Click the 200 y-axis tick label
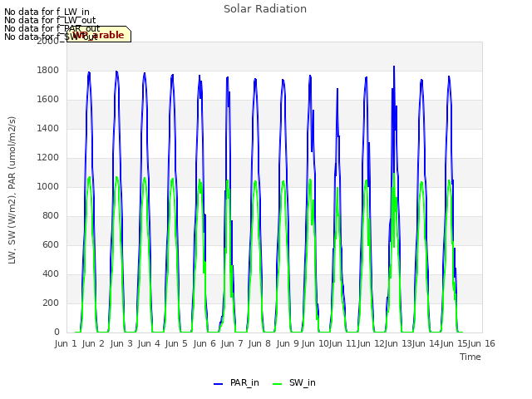This screenshot has width=532, height=399. pos(51,303)
